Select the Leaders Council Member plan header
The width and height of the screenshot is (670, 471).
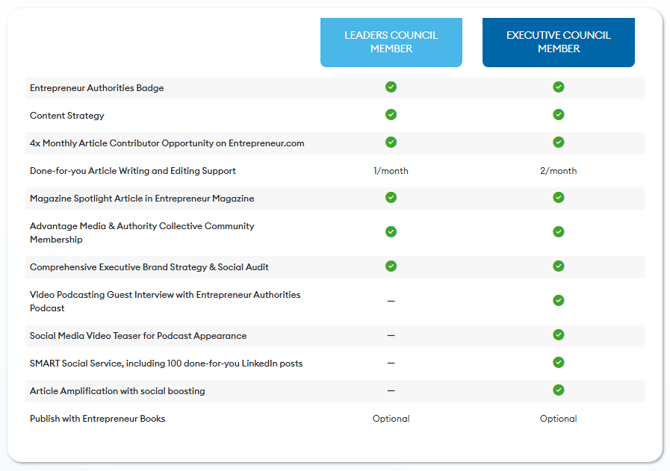pyautogui.click(x=391, y=42)
